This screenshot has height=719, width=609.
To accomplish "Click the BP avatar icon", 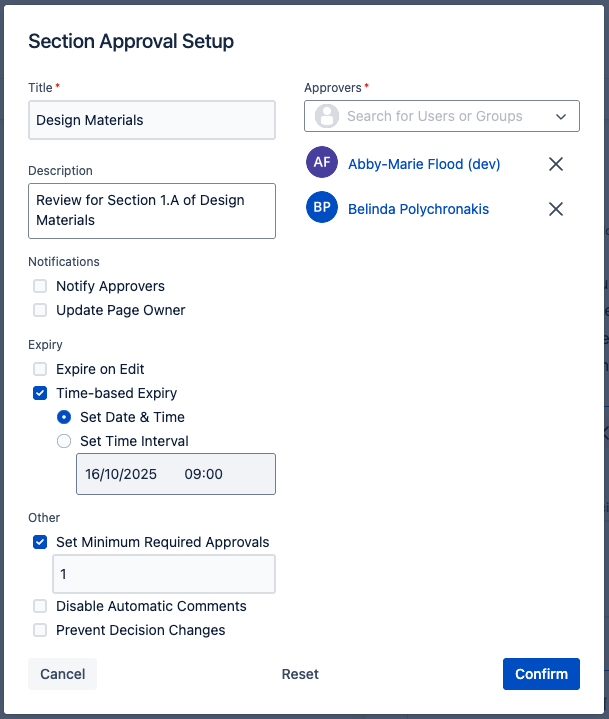I will tap(322, 208).
